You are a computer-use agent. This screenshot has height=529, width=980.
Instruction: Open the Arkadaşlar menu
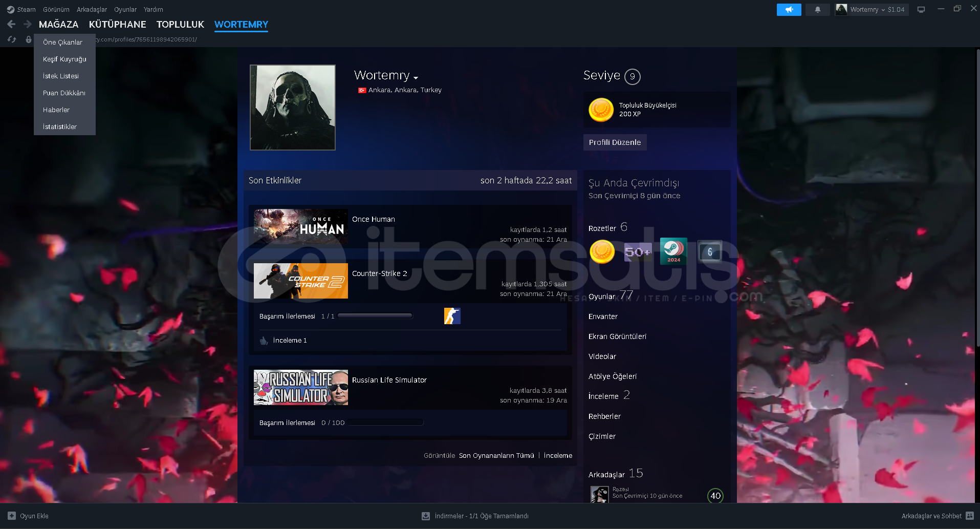92,9
